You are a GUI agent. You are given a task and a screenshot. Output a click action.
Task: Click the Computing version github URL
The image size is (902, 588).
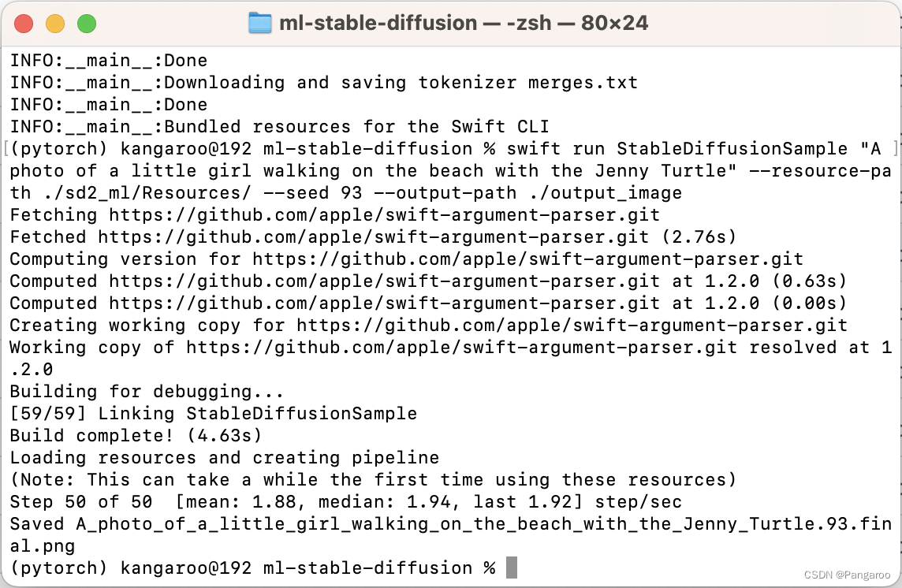(527, 259)
